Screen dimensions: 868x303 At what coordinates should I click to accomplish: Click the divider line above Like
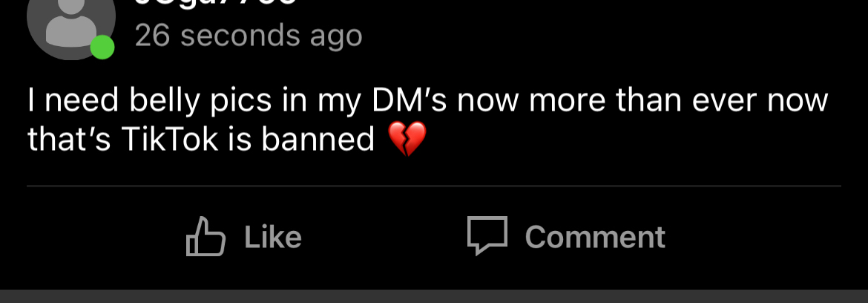tap(434, 186)
